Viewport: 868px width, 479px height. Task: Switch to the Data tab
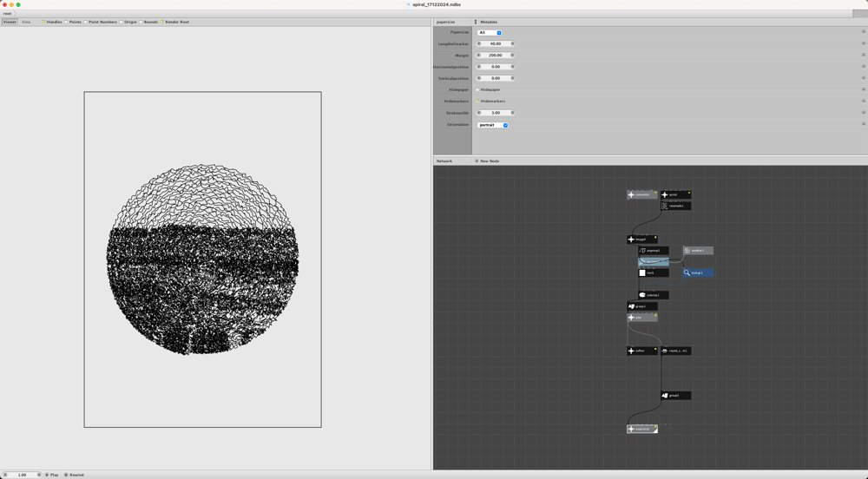(x=26, y=22)
